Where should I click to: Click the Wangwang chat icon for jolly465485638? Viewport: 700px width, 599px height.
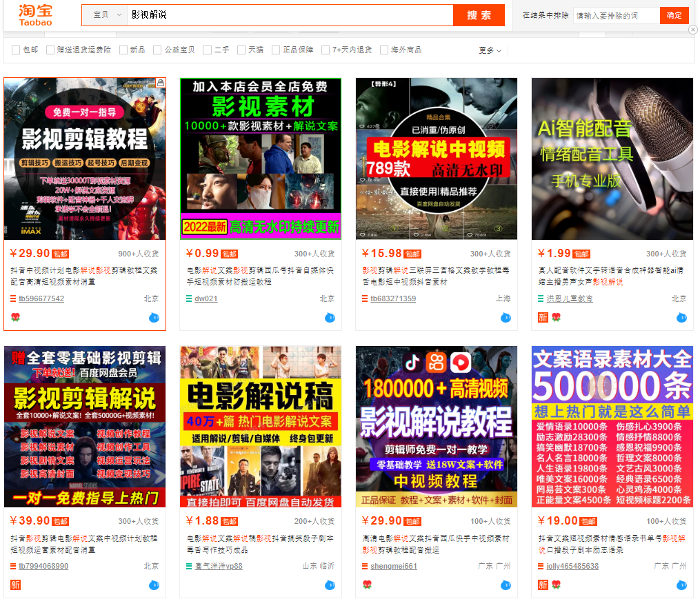(x=681, y=585)
